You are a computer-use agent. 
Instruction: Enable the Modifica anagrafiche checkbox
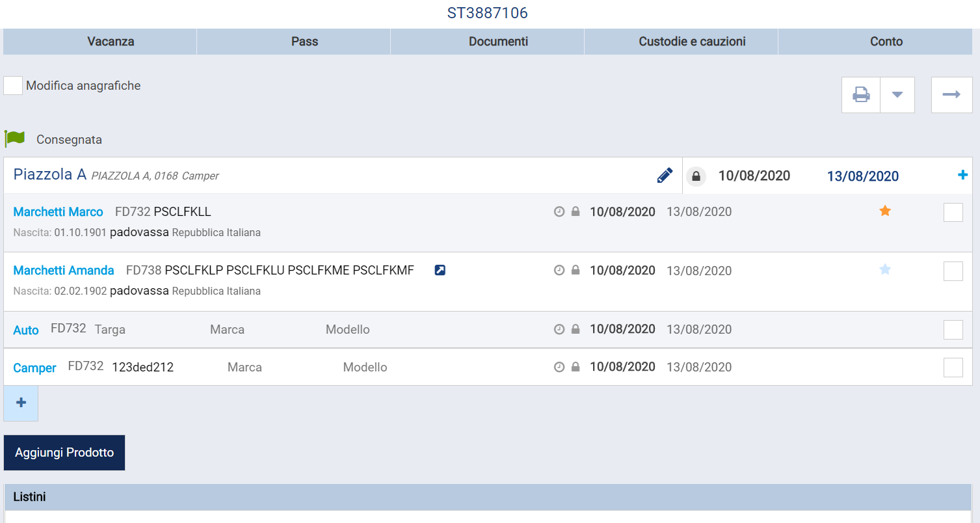tap(13, 86)
